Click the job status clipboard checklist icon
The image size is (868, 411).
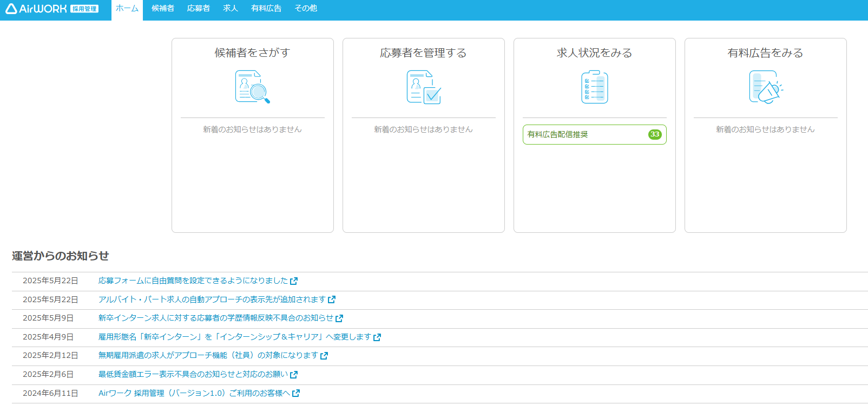(x=594, y=87)
